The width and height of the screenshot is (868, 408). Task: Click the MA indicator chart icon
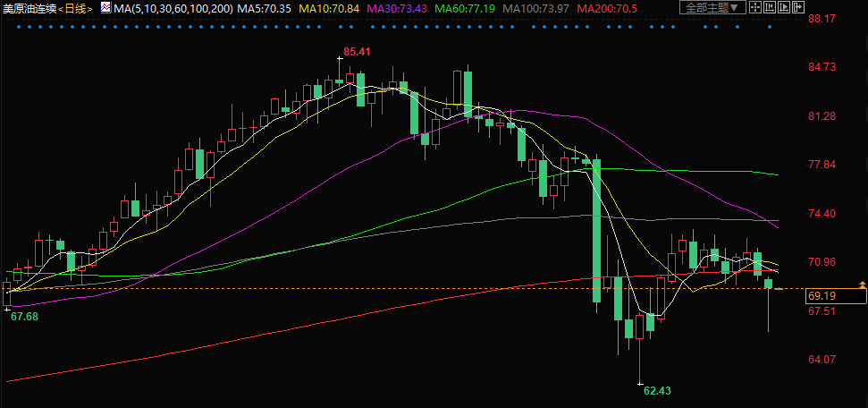pyautogui.click(x=105, y=8)
